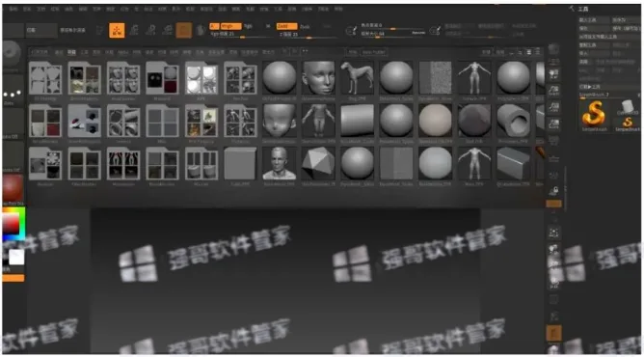
Task: Click the Hide button in LightBox header
Action: point(353,52)
